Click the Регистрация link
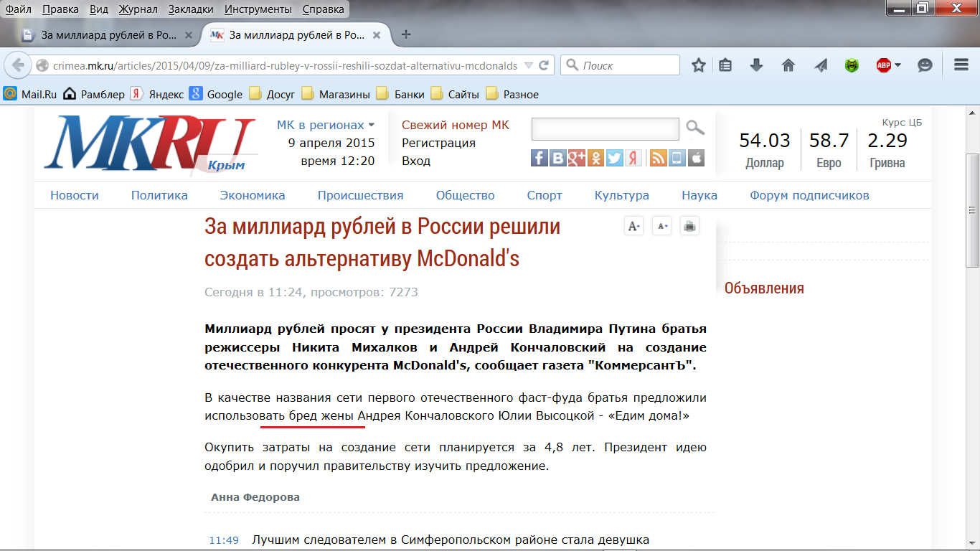Screen dimensions: 980x551 [x=438, y=143]
